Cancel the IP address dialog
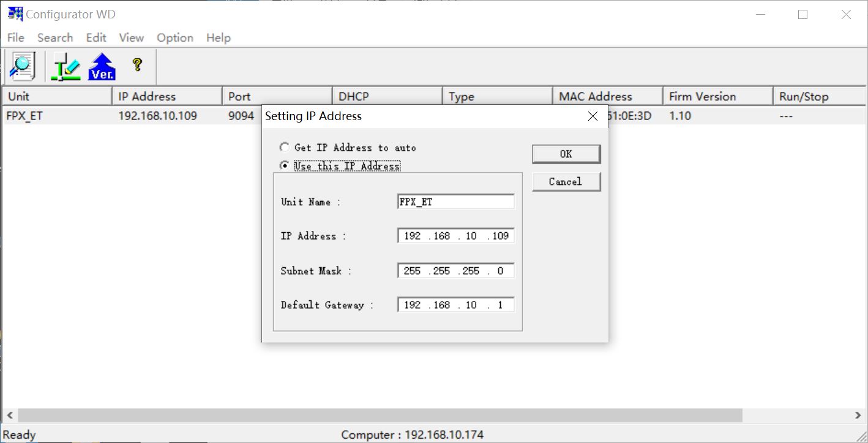 [566, 181]
